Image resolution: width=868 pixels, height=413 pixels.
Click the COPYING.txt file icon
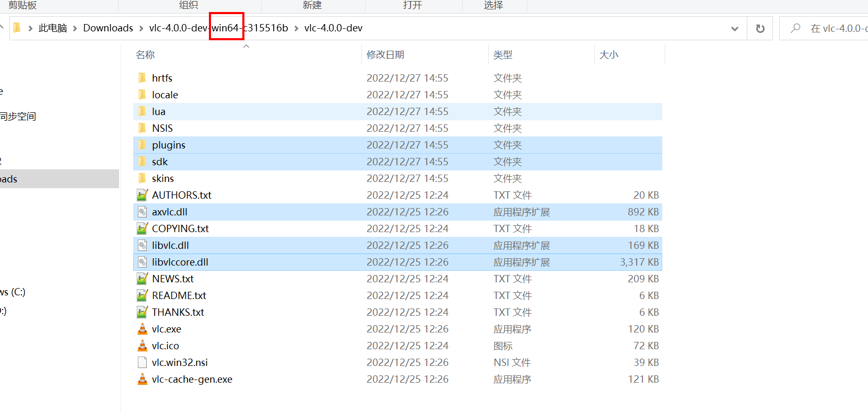(142, 228)
